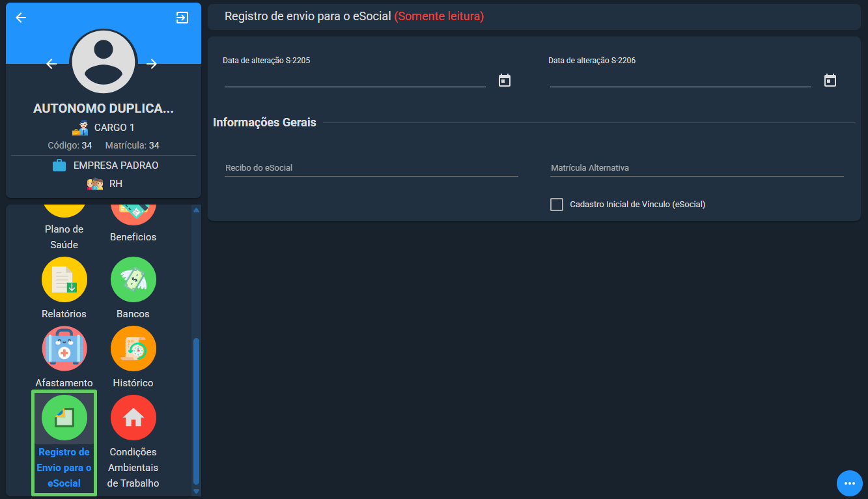Click the employee avatar picture
Viewport: 868px width, 499px height.
pyautogui.click(x=104, y=62)
